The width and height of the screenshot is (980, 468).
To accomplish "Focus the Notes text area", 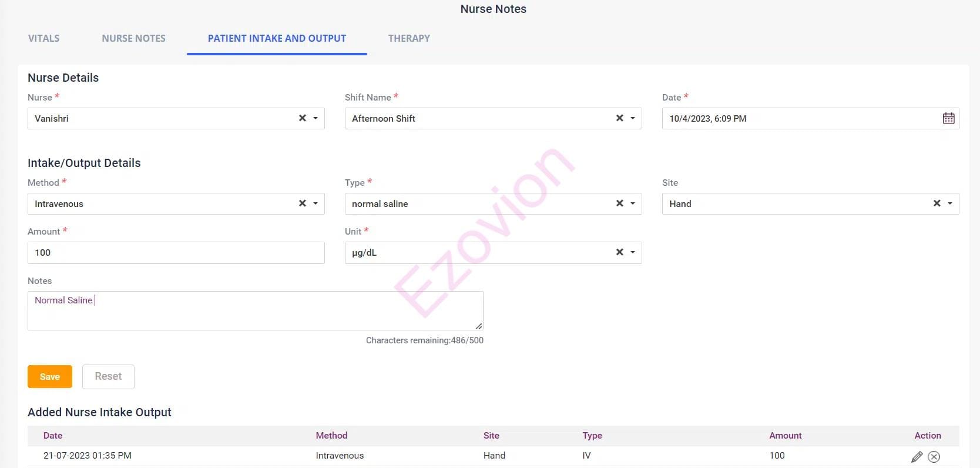I will [x=255, y=310].
